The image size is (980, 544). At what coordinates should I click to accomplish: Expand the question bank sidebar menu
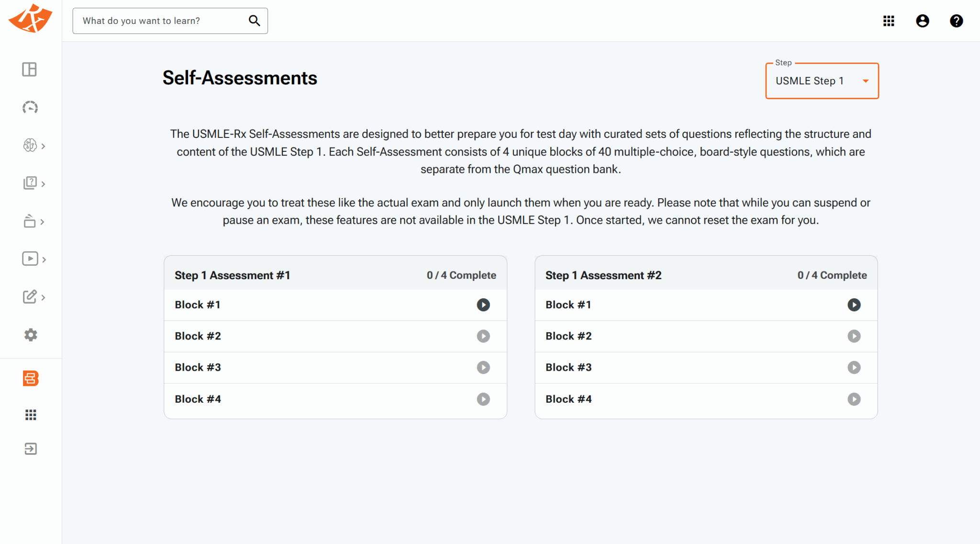coord(34,183)
